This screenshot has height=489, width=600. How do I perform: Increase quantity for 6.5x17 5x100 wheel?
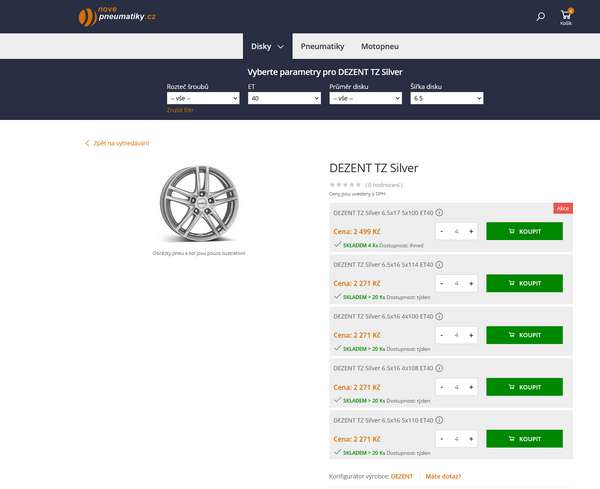pos(471,231)
